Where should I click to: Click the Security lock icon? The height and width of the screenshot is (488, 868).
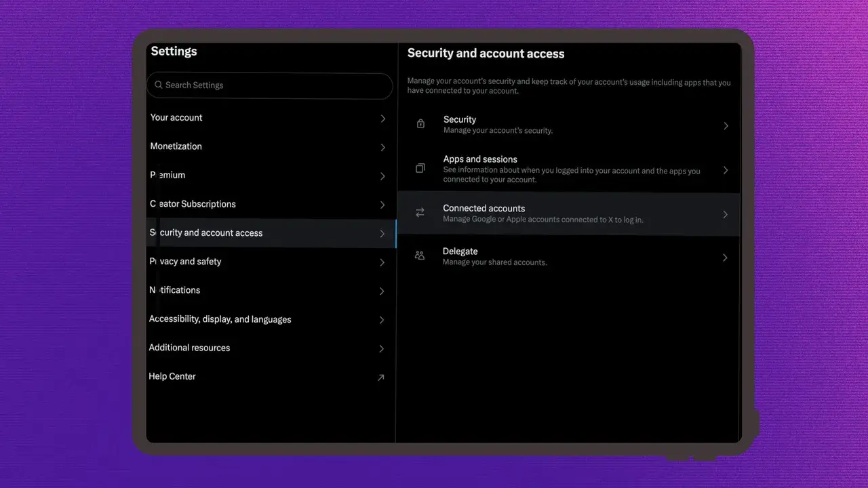(420, 124)
